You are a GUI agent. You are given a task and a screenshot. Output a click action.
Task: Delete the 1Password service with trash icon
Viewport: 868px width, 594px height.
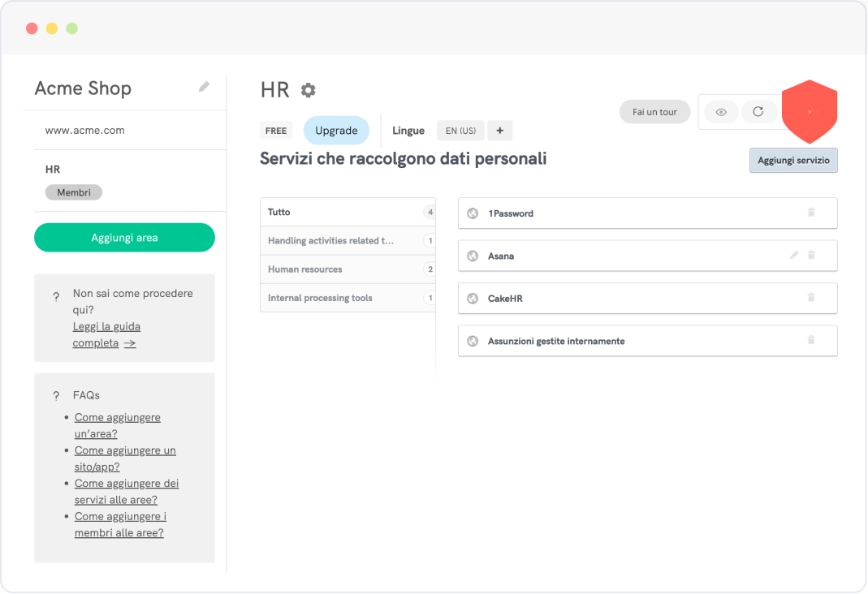pos(810,213)
